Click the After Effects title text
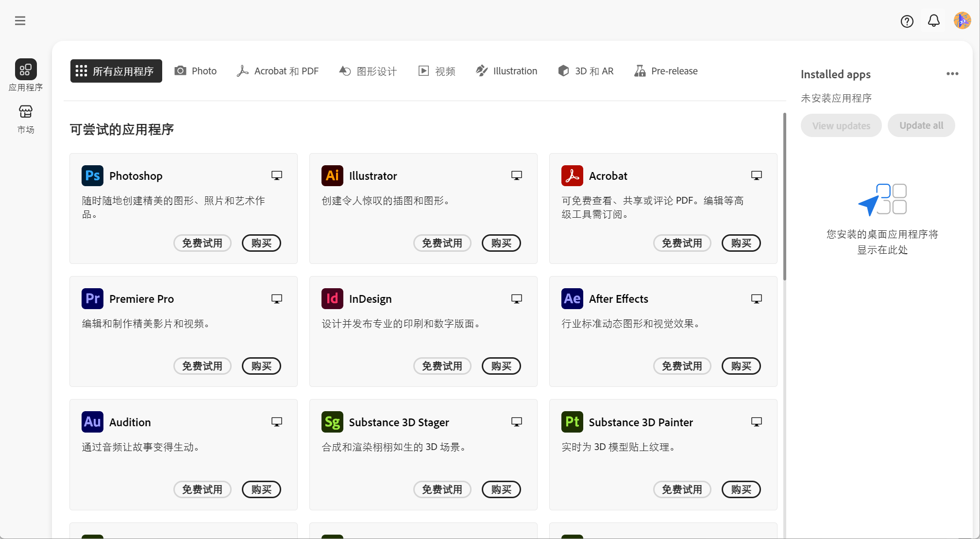 619,299
